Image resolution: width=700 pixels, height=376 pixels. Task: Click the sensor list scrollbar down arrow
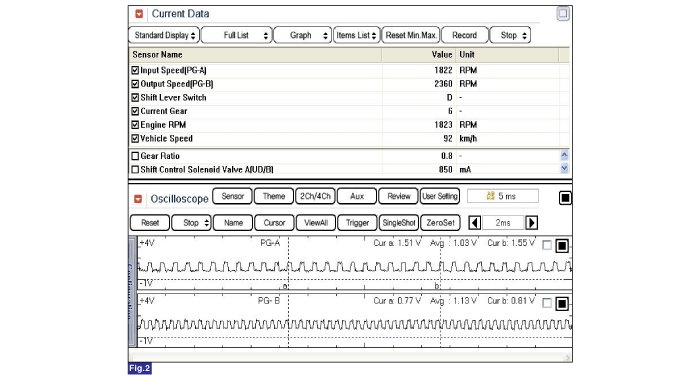click(564, 168)
